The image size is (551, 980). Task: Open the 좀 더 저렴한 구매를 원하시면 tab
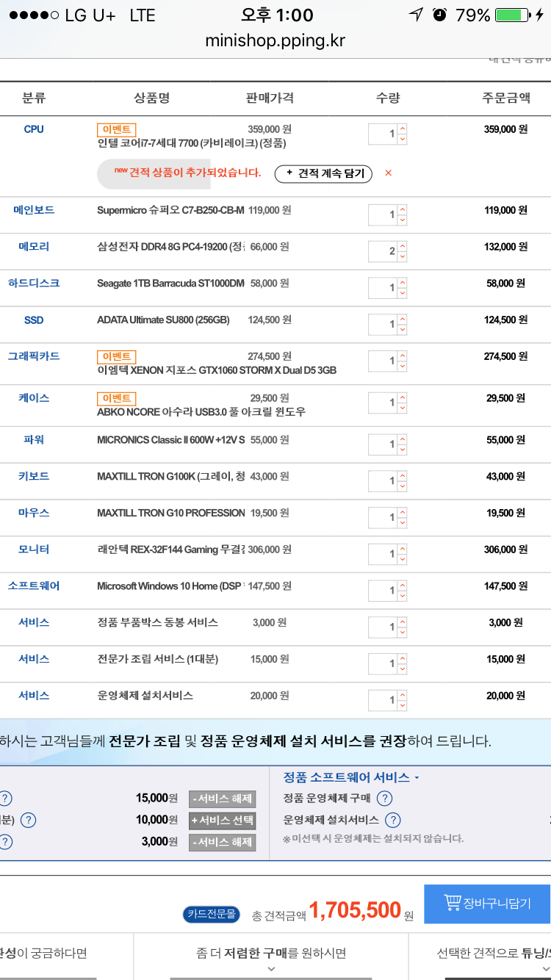point(271,956)
